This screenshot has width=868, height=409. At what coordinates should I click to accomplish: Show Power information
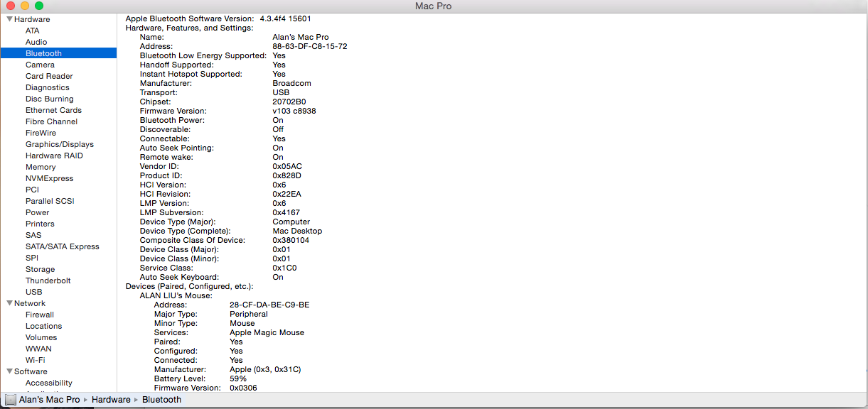pos(38,212)
